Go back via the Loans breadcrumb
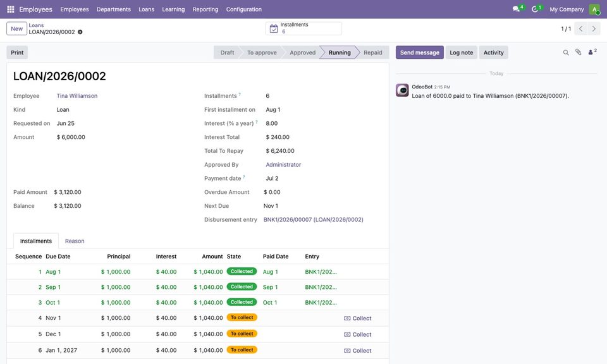The width and height of the screenshot is (607, 364). click(36, 25)
